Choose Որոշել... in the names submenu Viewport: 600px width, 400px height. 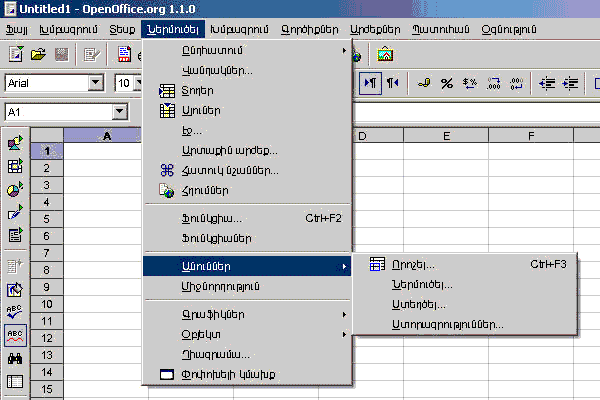[464, 264]
